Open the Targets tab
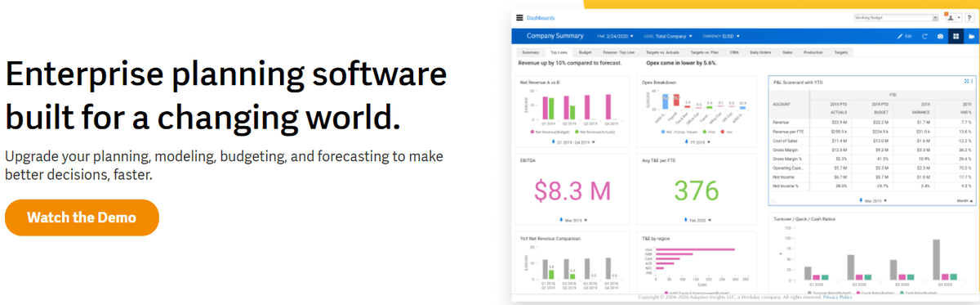The height and width of the screenshot is (305, 980). (840, 52)
